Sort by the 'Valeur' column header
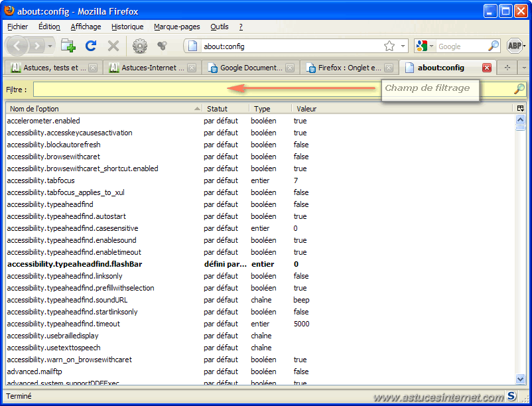 coord(402,109)
